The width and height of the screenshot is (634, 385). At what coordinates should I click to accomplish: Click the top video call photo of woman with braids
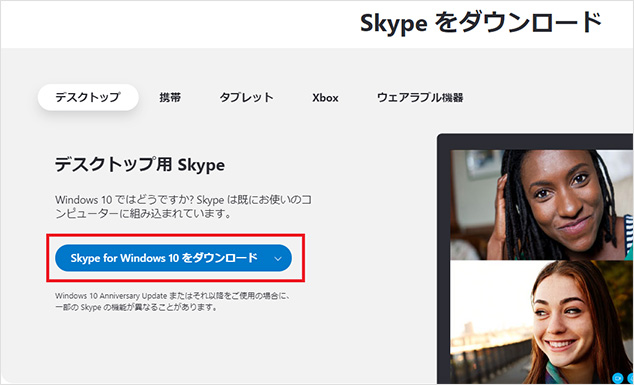(x=541, y=205)
